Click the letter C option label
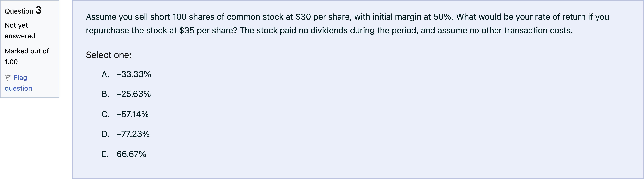This screenshot has height=179, width=644. (x=105, y=114)
